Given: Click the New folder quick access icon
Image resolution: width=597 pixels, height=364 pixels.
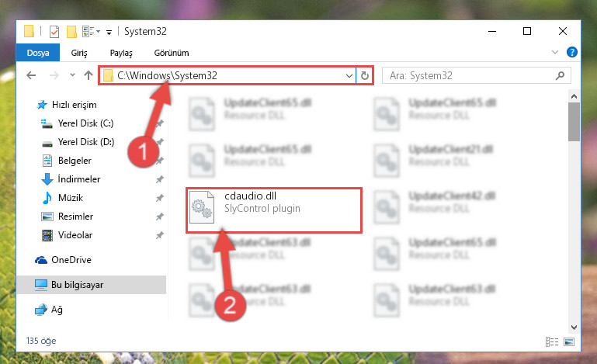Looking at the screenshot, I should pos(71,32).
